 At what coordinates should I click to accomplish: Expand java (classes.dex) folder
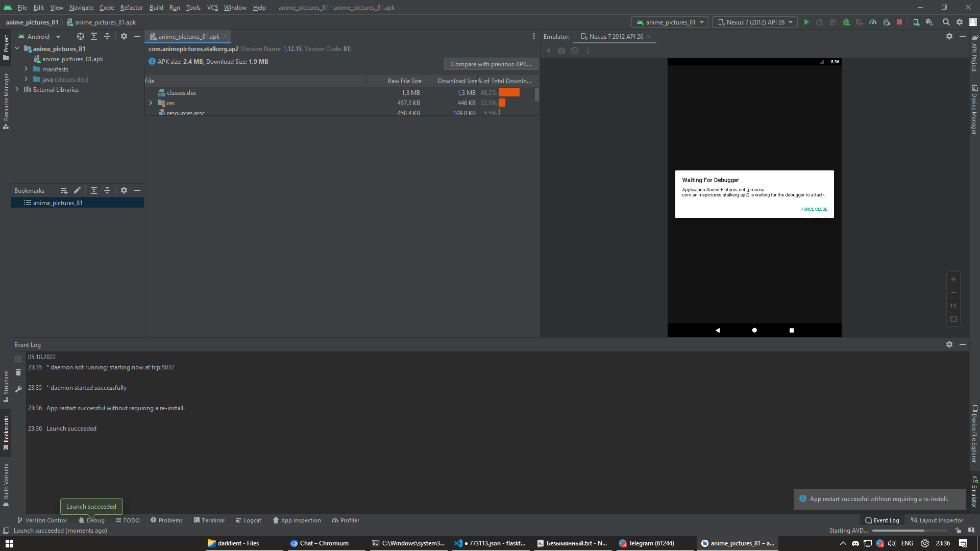tap(27, 80)
